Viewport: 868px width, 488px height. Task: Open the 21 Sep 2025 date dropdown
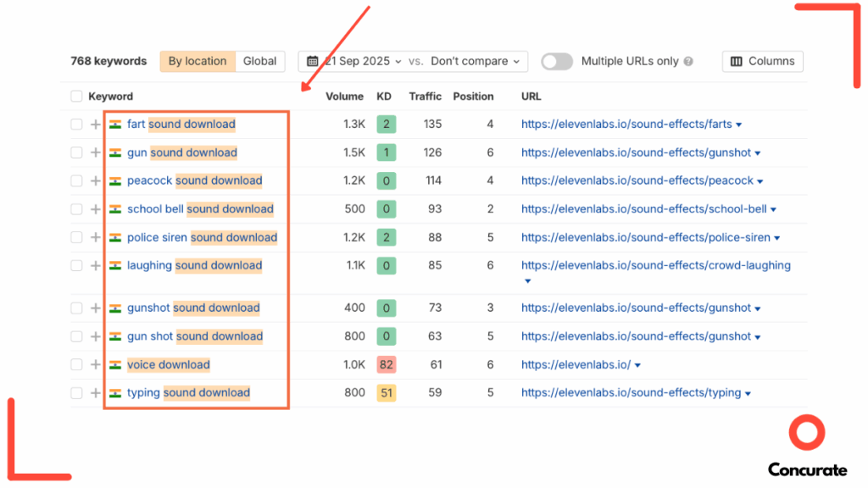click(x=363, y=61)
